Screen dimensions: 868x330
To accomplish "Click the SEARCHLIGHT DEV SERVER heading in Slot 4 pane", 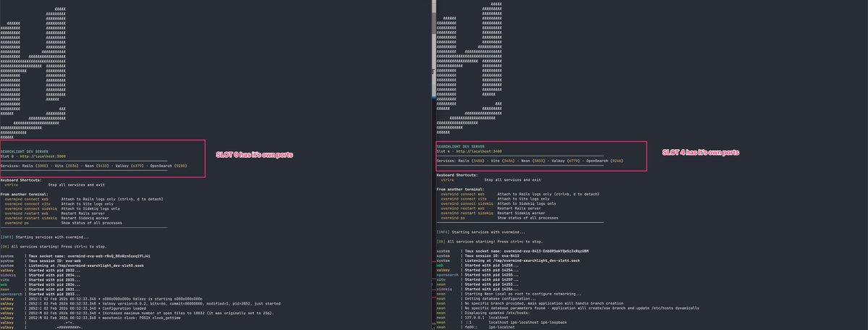I will coord(460,147).
